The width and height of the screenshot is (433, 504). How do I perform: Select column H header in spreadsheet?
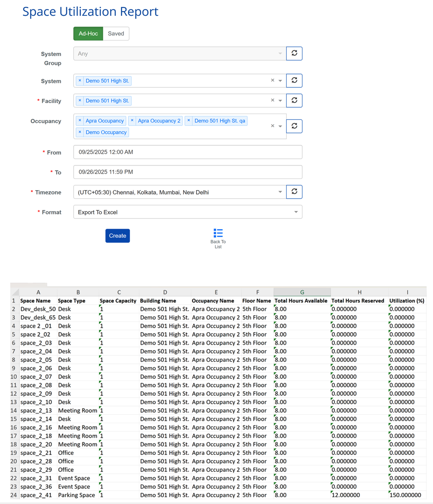pos(359,292)
